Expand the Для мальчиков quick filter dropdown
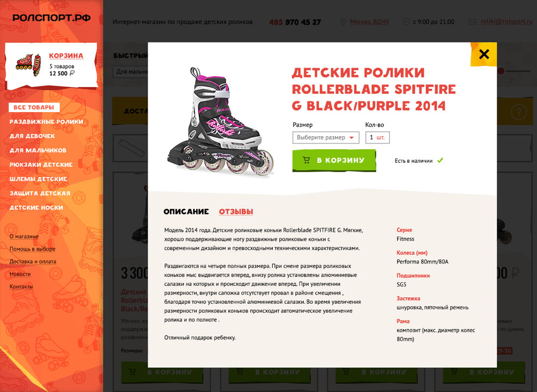This screenshot has width=537, height=392. [x=131, y=71]
